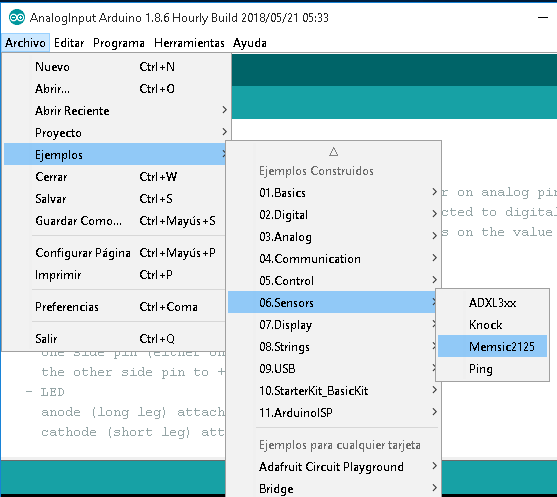Open the Knock sensor example
The height and width of the screenshot is (497, 557).
point(492,325)
